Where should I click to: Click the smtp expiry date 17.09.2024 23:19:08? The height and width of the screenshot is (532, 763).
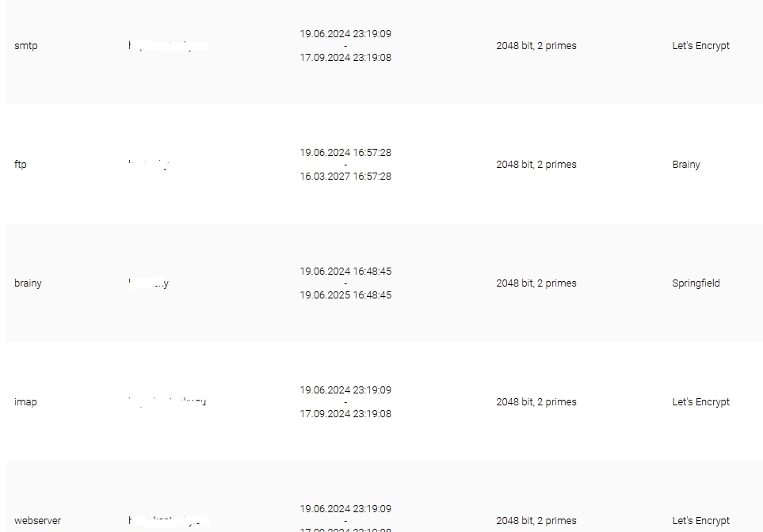point(345,58)
